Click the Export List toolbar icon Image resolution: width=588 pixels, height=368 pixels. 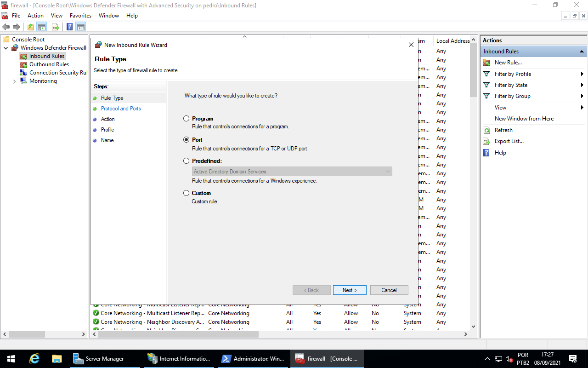(56, 27)
